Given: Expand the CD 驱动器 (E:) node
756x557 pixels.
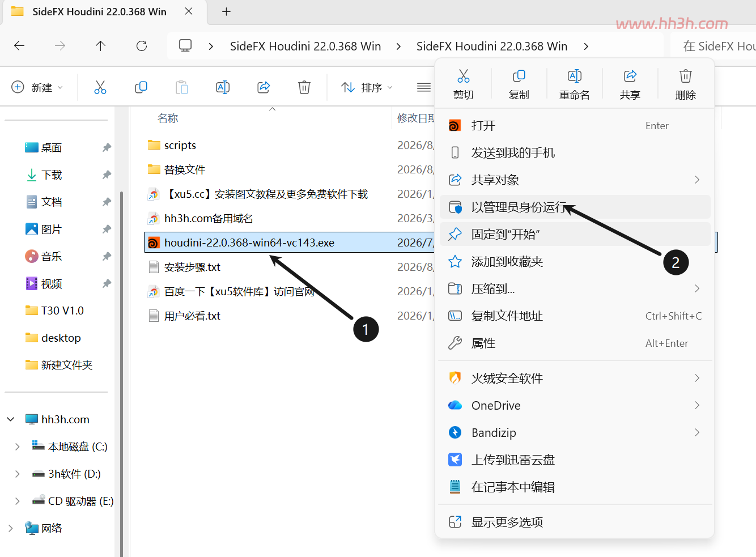Looking at the screenshot, I should pyautogui.click(x=18, y=501).
